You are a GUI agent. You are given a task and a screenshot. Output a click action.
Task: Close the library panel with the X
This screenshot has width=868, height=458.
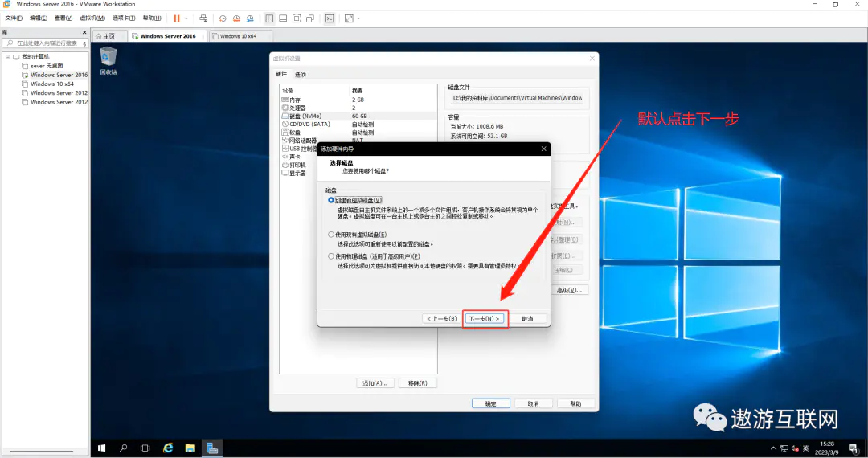click(84, 32)
